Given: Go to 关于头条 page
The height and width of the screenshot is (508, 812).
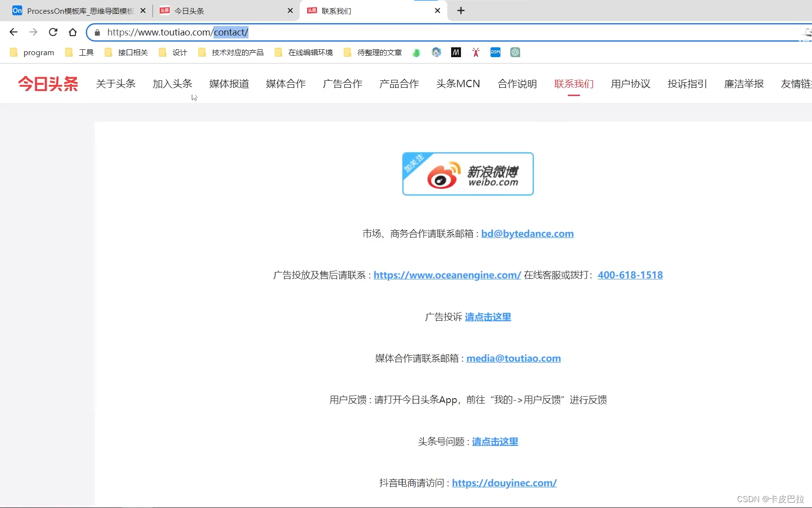Looking at the screenshot, I should 116,84.
